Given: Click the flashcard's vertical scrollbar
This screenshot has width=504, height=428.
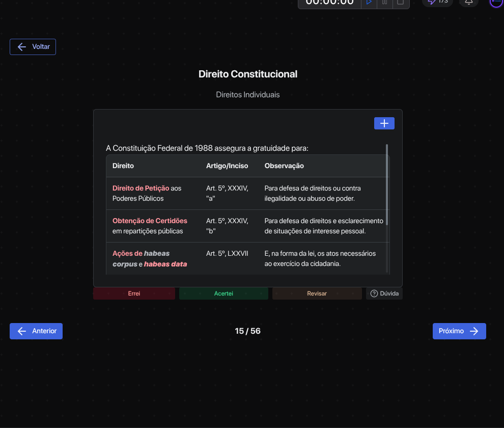Looking at the screenshot, I should [x=387, y=184].
